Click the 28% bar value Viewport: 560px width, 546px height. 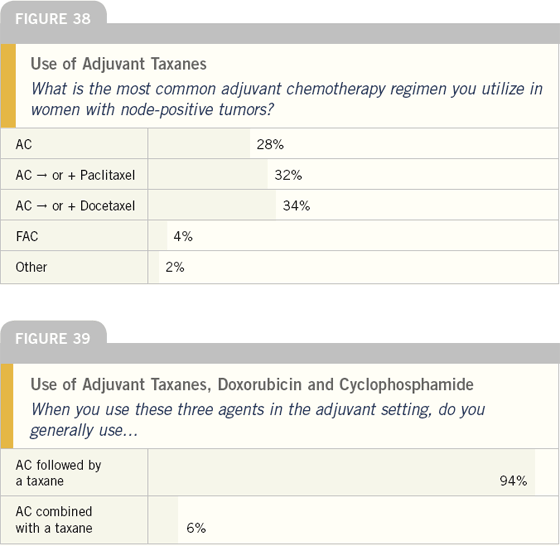270,145
